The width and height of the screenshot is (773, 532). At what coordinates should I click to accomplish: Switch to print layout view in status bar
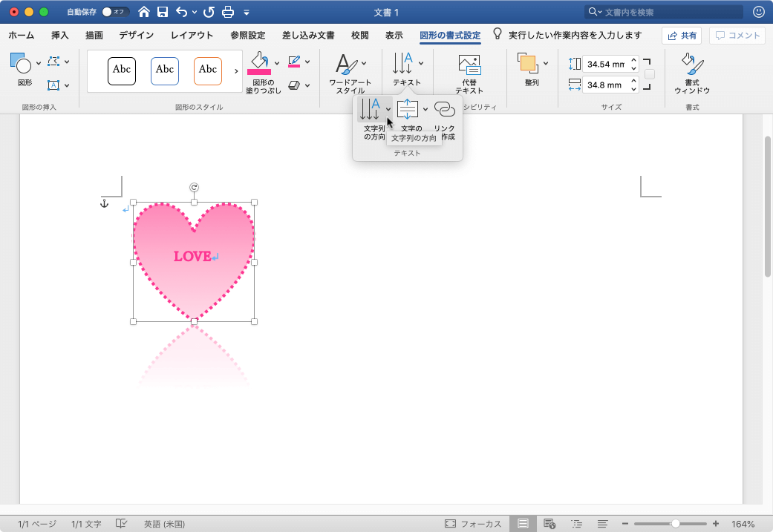[524, 524]
